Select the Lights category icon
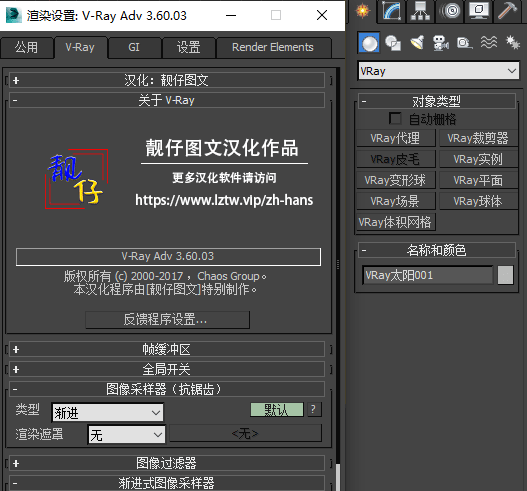Image resolution: width=527 pixels, height=491 pixels. coord(417,43)
